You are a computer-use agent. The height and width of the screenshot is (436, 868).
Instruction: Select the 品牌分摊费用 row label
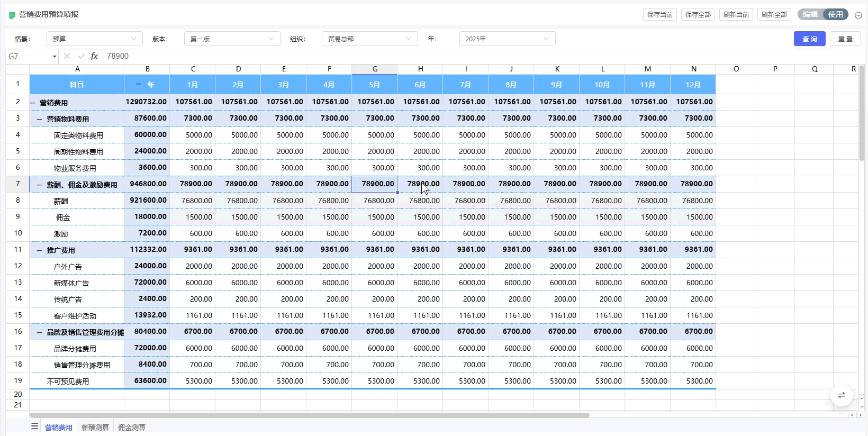pos(75,349)
